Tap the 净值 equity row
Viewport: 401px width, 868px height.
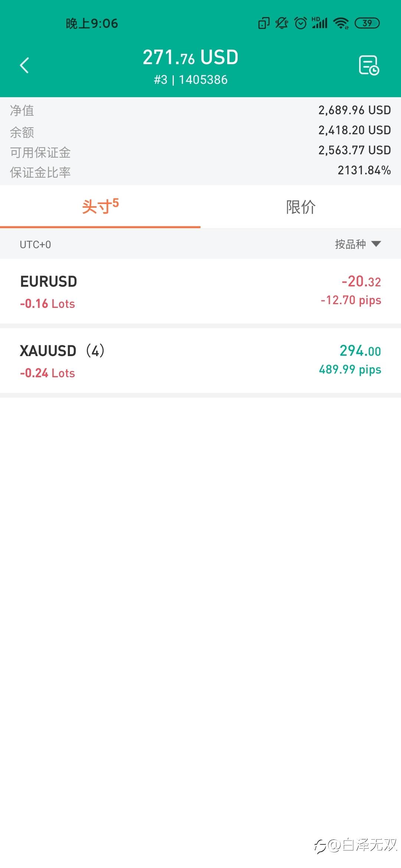pos(200,110)
